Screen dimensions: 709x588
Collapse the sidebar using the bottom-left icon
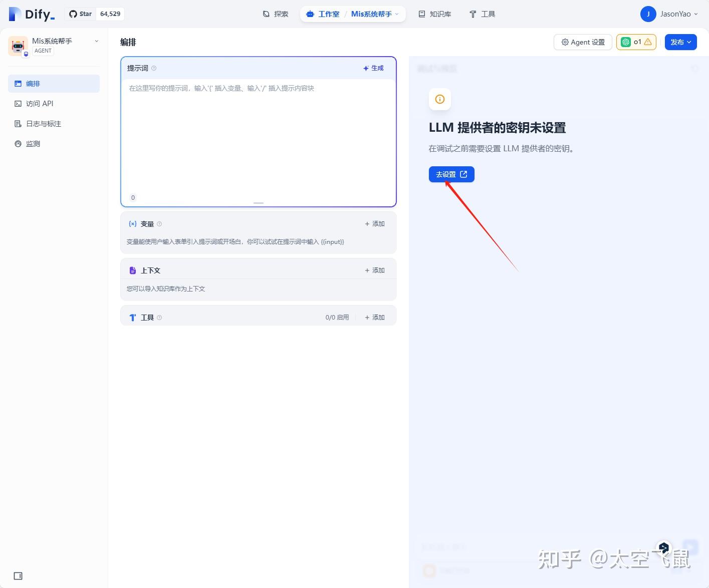19,575
